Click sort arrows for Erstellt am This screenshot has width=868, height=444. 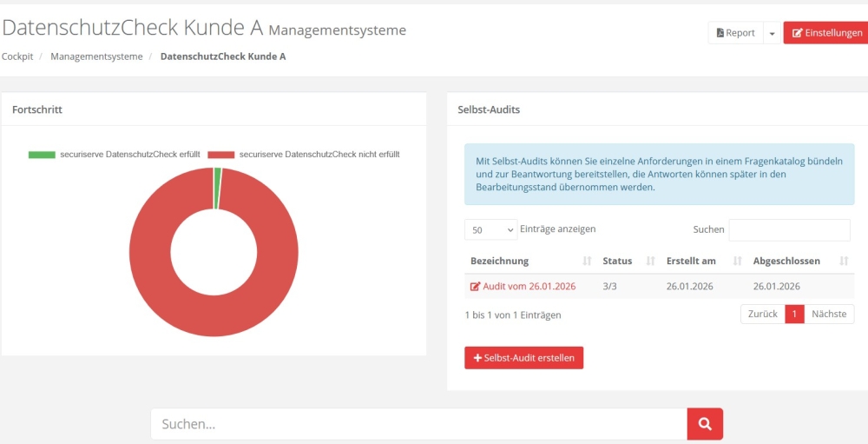[x=738, y=261]
